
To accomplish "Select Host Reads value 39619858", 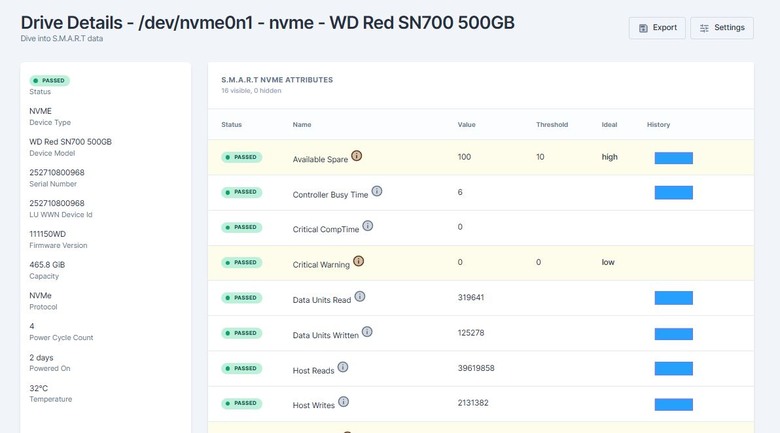I will tap(476, 368).
